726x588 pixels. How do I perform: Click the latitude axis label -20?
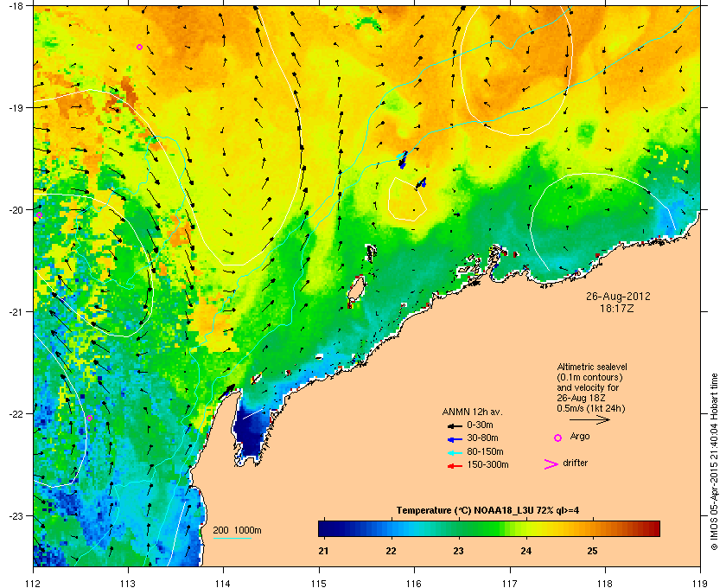pos(16,209)
